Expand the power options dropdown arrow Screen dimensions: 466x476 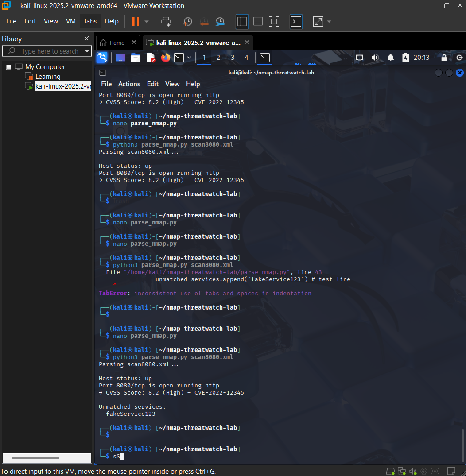[147, 22]
